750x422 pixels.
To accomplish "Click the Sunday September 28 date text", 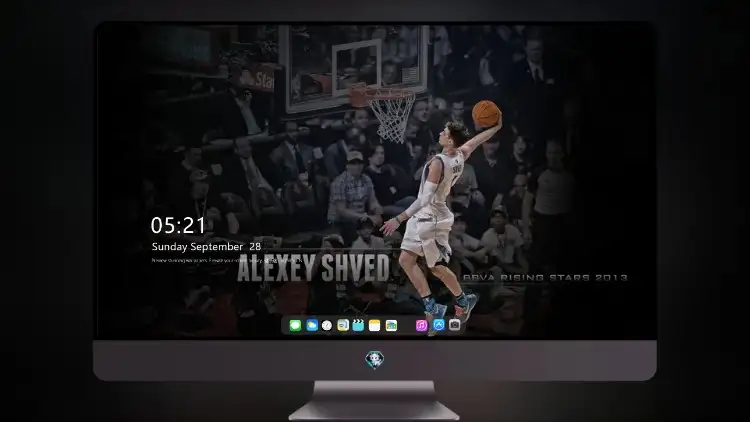I will pyautogui.click(x=206, y=247).
